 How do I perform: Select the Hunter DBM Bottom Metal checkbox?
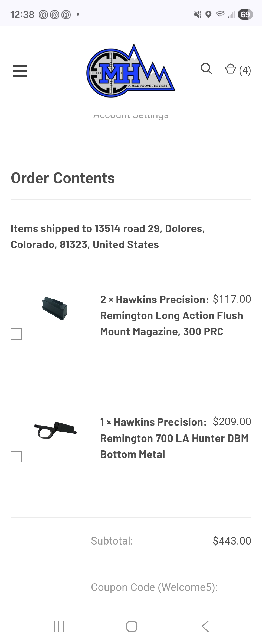16,457
